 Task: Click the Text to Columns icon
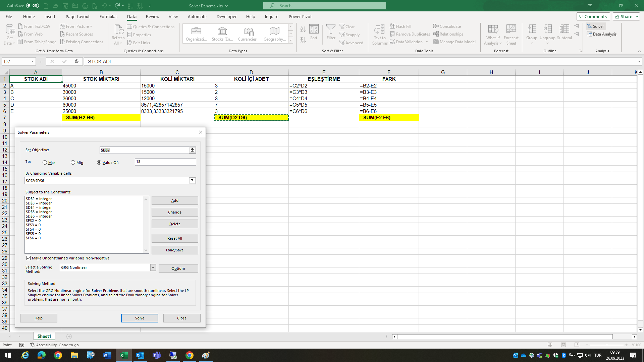pos(379,34)
